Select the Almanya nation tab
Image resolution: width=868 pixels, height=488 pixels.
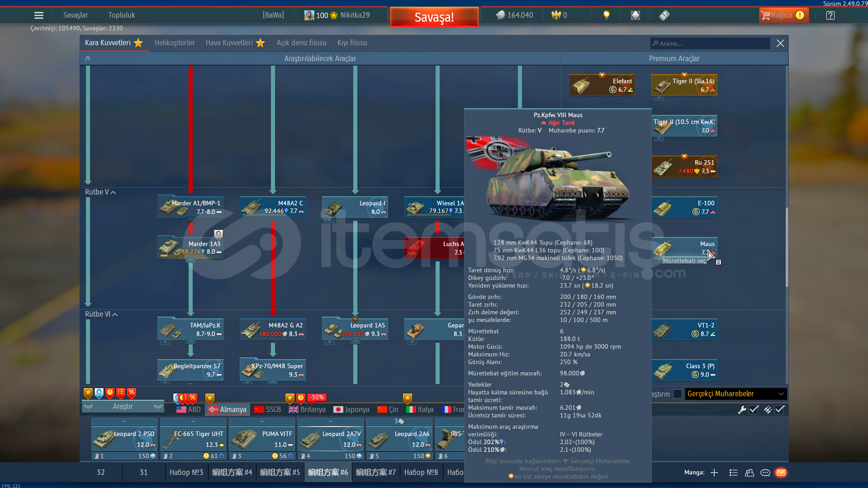[228, 410]
